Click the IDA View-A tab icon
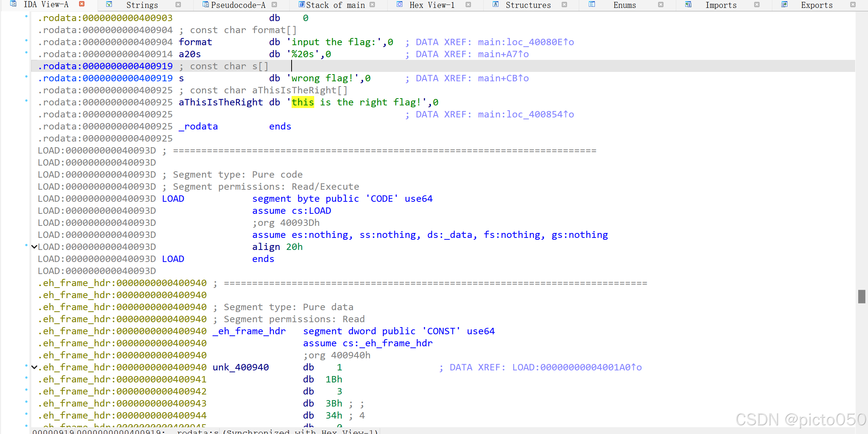 (x=13, y=5)
